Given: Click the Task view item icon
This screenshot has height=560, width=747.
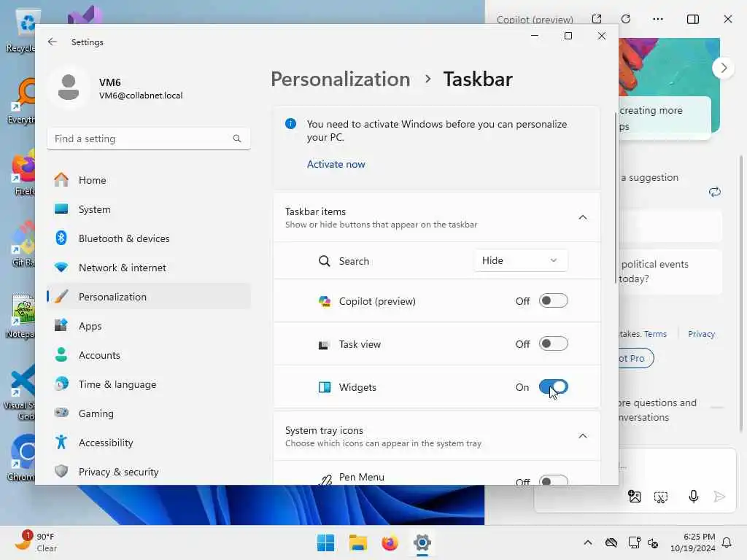Looking at the screenshot, I should point(323,345).
